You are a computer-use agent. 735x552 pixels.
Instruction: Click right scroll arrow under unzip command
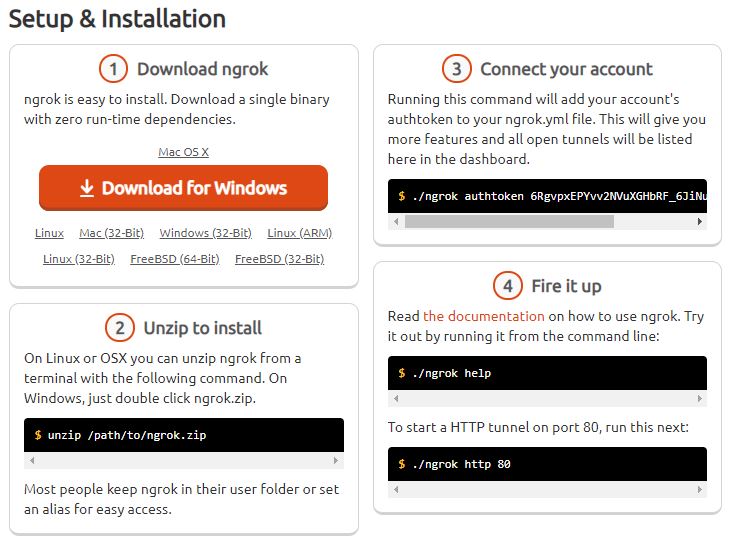pos(336,460)
